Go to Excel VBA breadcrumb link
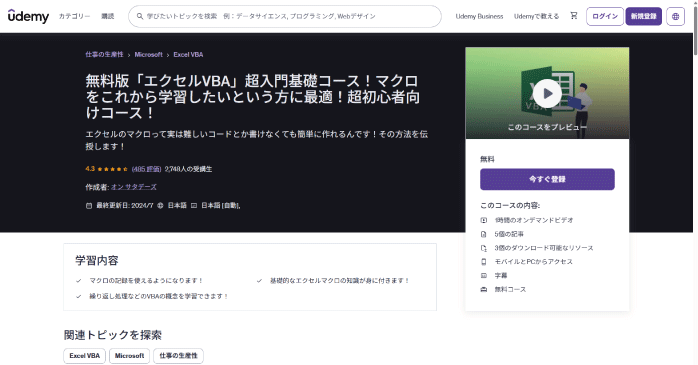698x365 pixels. point(188,54)
